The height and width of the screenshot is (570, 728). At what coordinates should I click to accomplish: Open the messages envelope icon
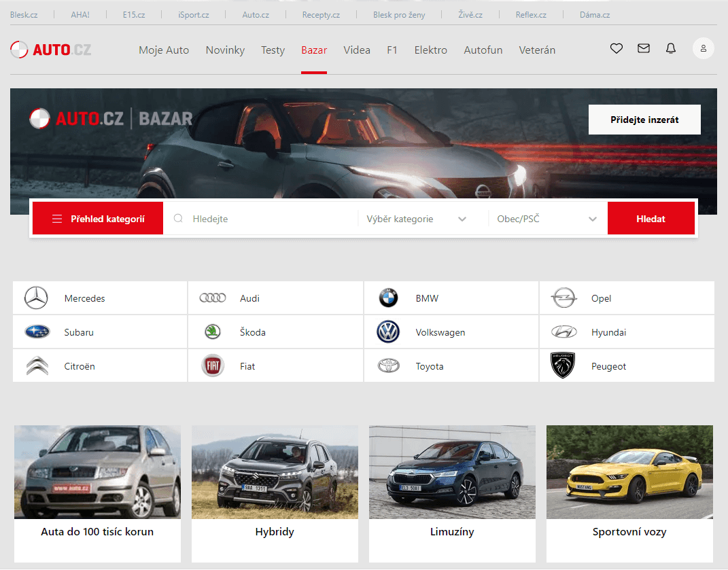tap(644, 48)
